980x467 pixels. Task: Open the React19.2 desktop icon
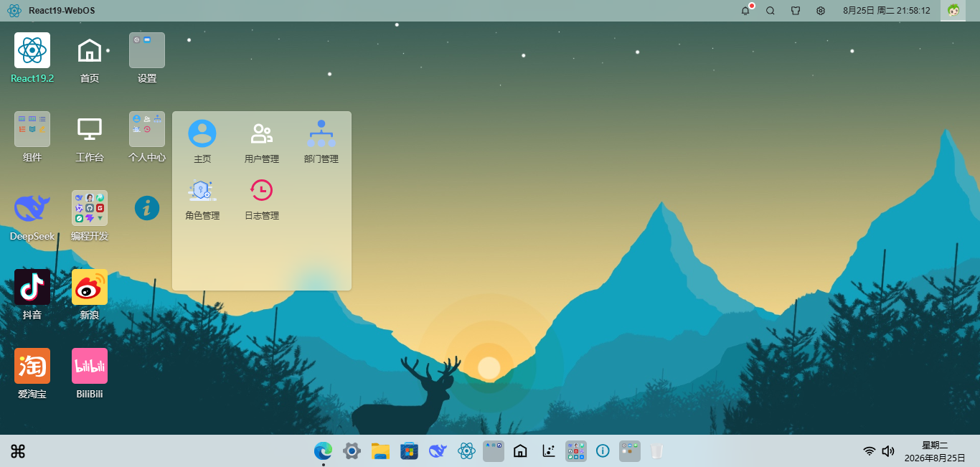[32, 50]
